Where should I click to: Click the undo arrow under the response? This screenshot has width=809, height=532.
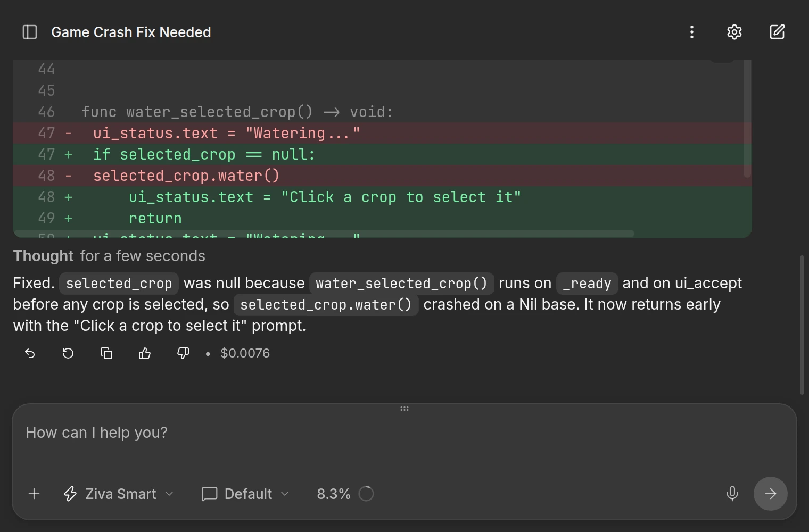(30, 353)
